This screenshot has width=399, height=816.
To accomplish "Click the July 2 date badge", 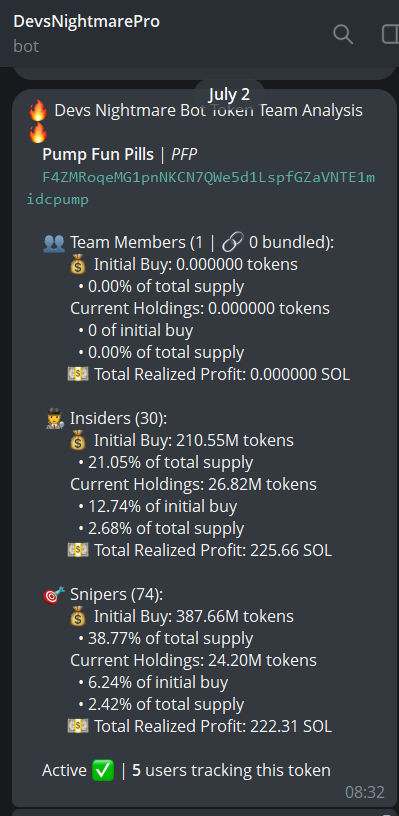I will 229,94.
